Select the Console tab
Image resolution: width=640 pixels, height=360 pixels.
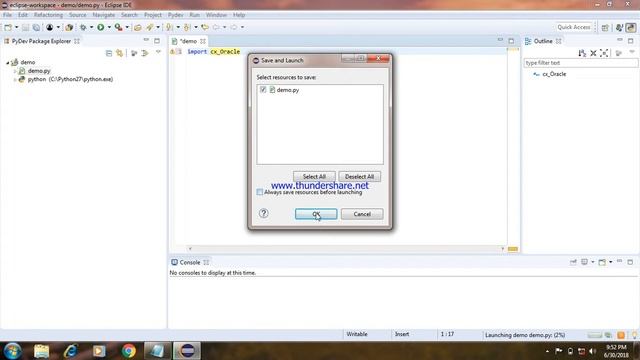click(x=190, y=262)
